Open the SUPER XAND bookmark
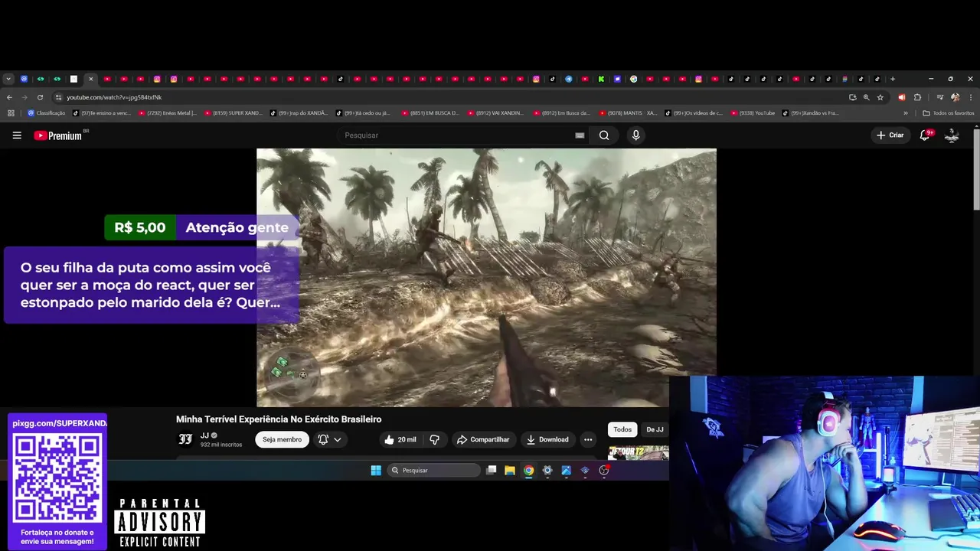 click(x=233, y=113)
